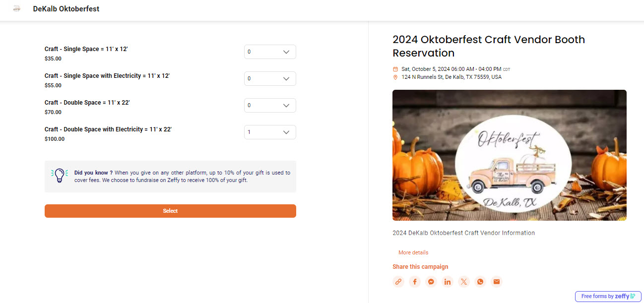
Task: Share campaign by email icon
Action: 496,282
